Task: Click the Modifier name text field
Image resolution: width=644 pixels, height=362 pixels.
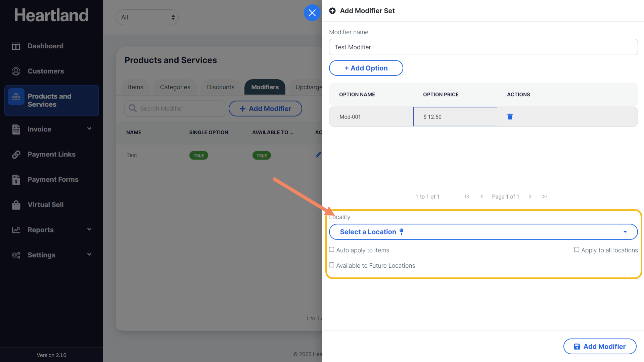Action: 483,47
